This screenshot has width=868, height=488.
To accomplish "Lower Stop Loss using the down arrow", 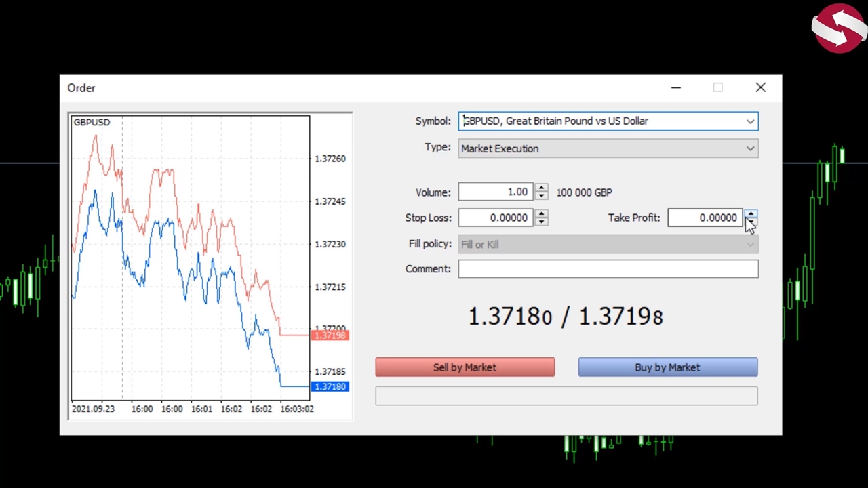I will click(541, 222).
